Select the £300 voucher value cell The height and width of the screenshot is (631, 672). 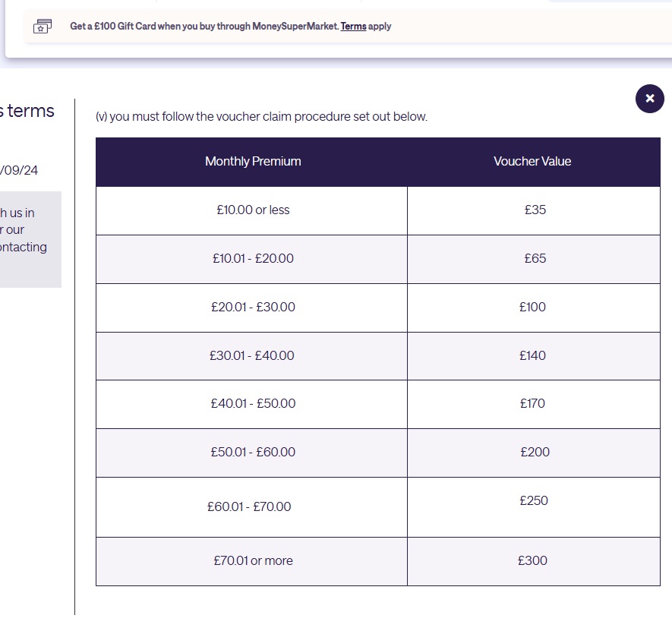(532, 561)
